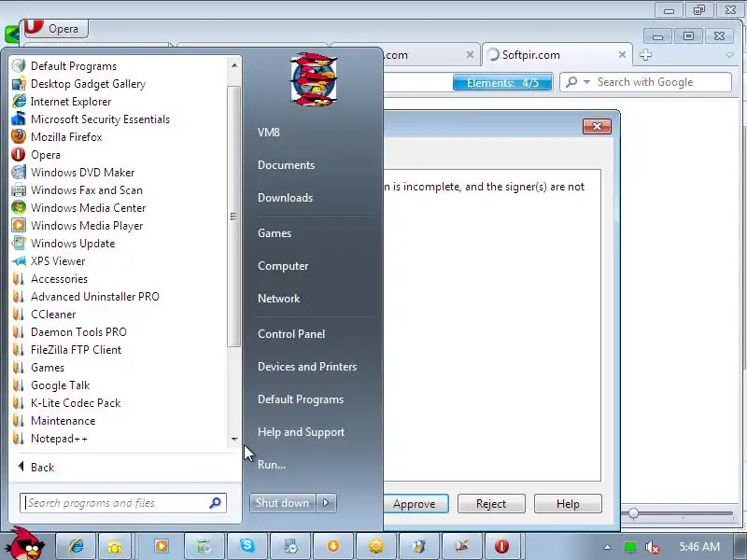Click the search magnifier in the Start menu
Screen dimensions: 747x560
[215, 503]
